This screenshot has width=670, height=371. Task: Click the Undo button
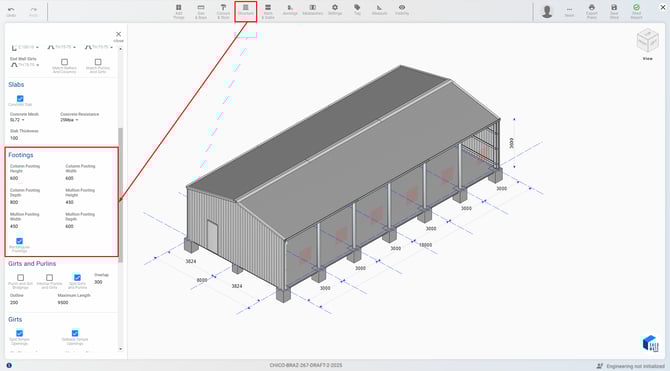click(11, 12)
